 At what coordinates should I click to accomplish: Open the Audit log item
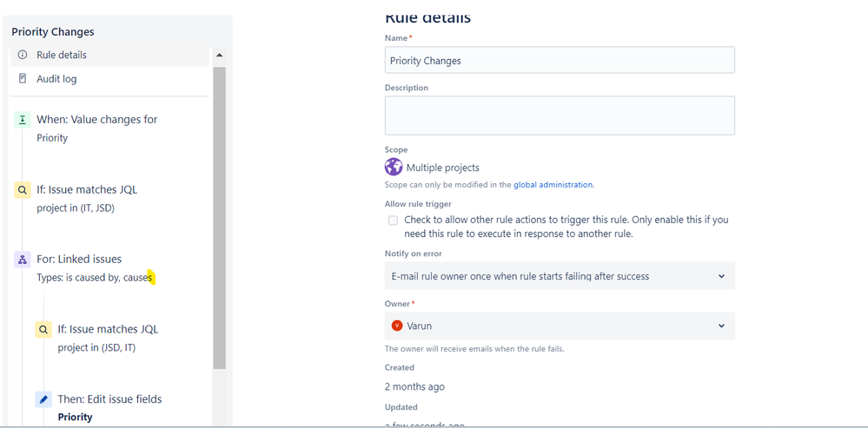[109, 79]
